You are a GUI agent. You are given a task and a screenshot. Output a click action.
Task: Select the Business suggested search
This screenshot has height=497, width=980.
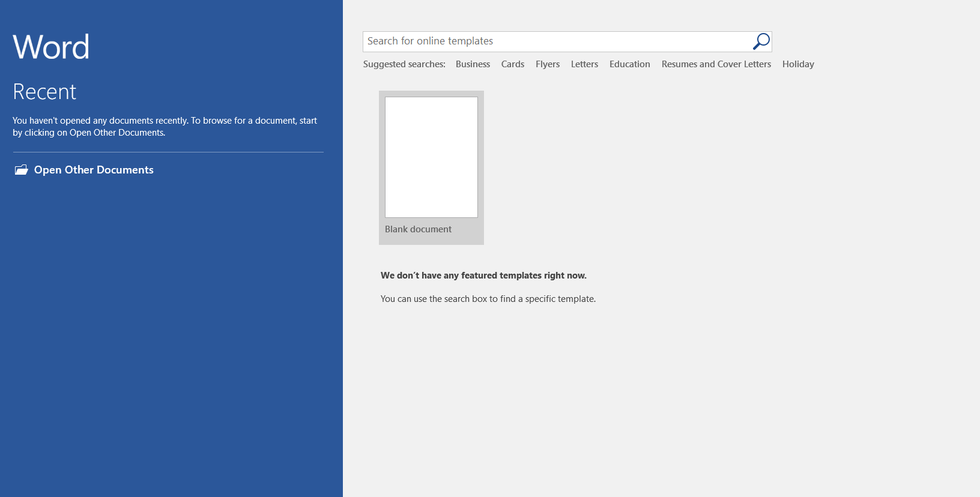coord(473,64)
